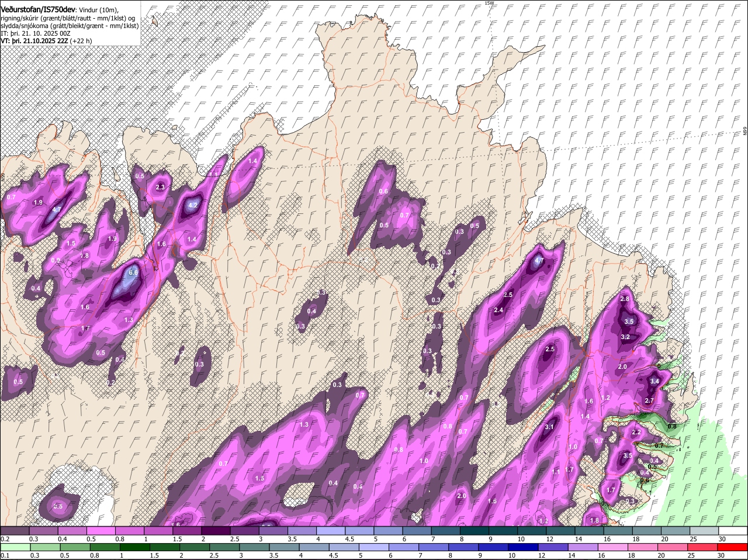Screen dimensions: 748x560
Task: Click the IT: þri. 21. 10. 2025 00Z line
Action: [36, 34]
